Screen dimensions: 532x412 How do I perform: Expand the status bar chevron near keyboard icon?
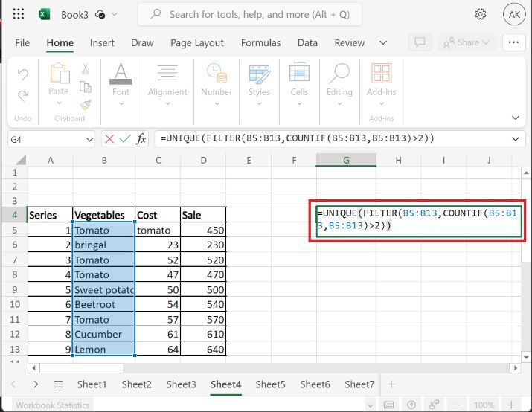(x=370, y=405)
